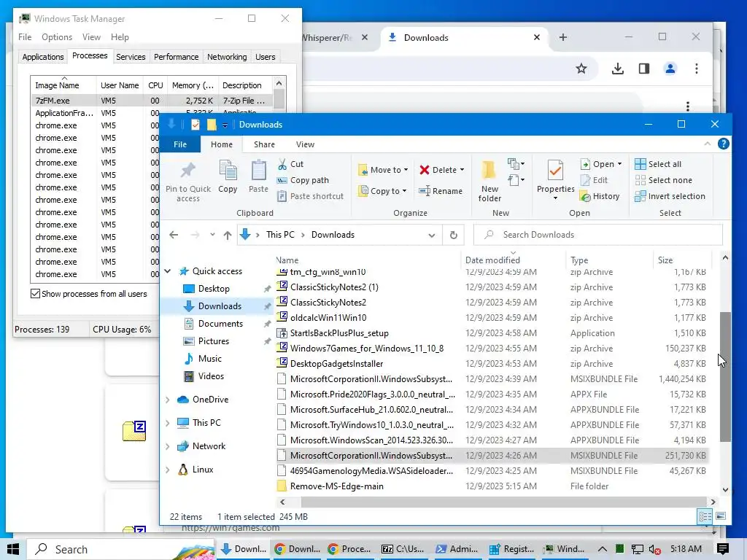Open a new Chrome tab

point(563,37)
